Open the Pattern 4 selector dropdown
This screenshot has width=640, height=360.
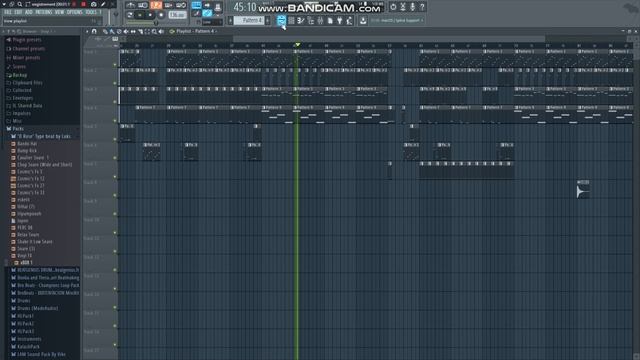coord(249,20)
